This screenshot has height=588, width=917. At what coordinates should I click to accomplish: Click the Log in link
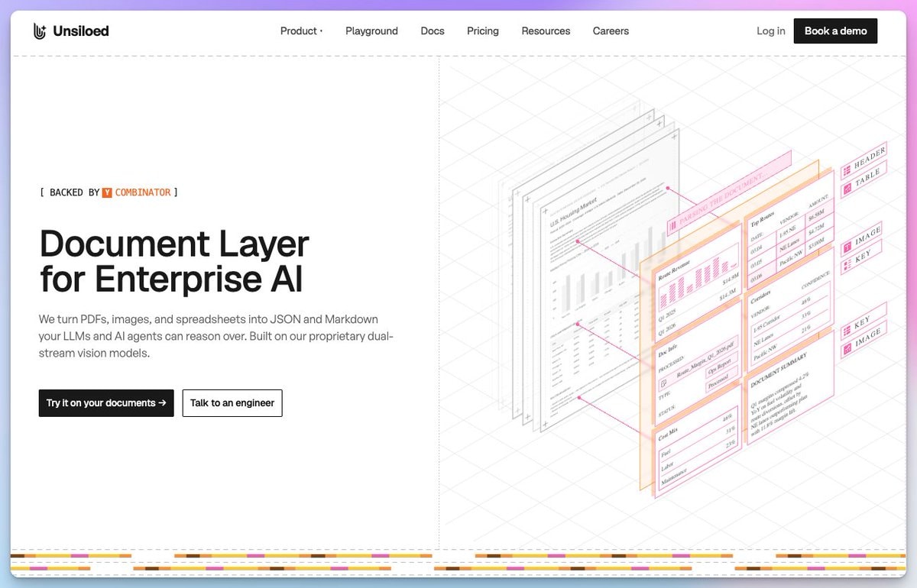(770, 31)
